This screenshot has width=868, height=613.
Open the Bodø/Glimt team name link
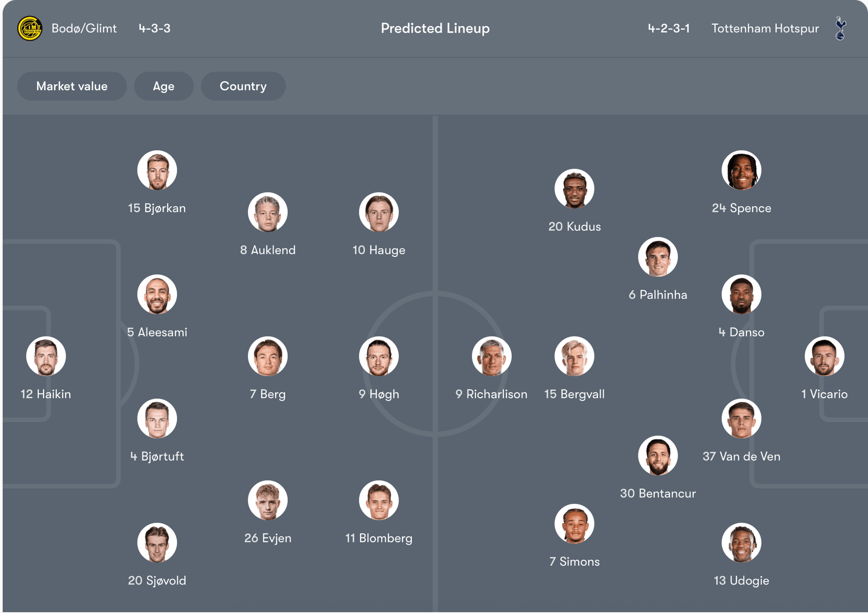(84, 29)
